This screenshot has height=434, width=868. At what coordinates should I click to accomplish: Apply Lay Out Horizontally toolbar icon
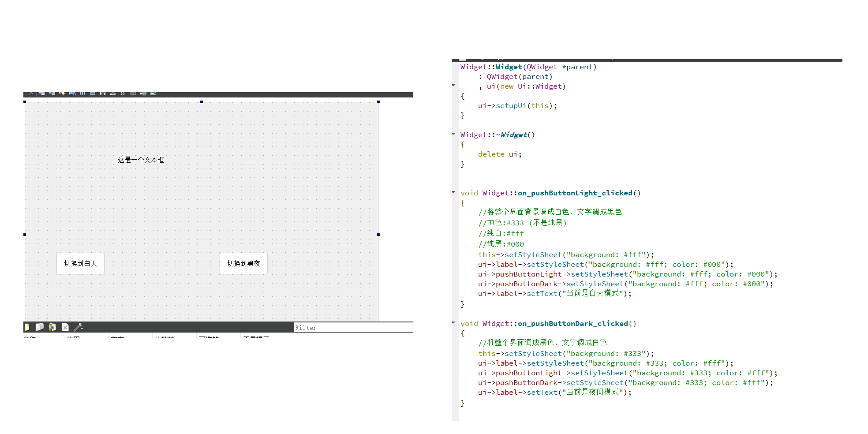(82, 94)
